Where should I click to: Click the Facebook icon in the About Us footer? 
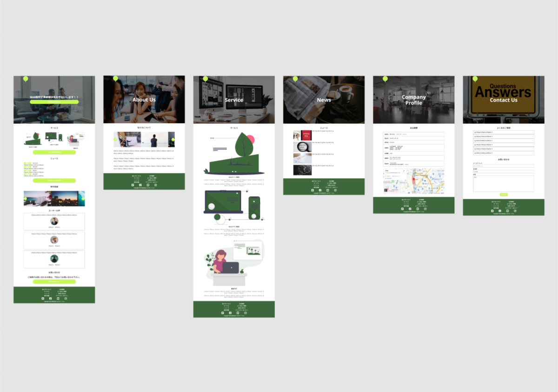[x=140, y=185]
